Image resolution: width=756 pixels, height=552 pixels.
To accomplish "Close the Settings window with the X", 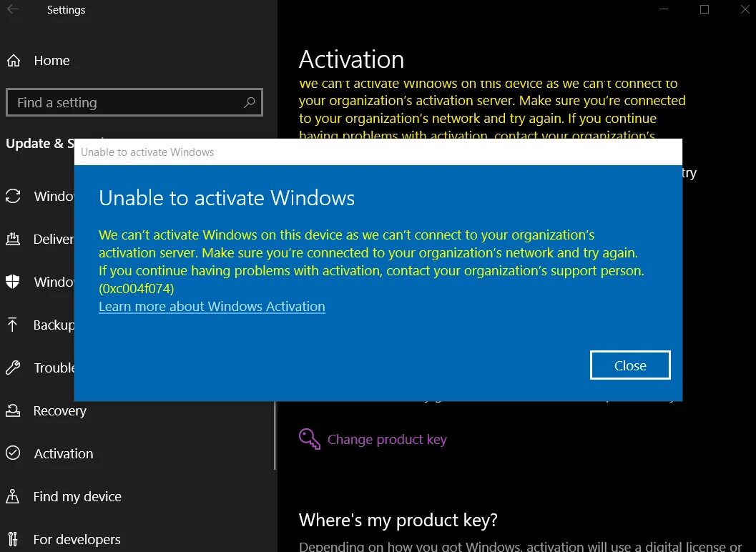I will coord(745,9).
